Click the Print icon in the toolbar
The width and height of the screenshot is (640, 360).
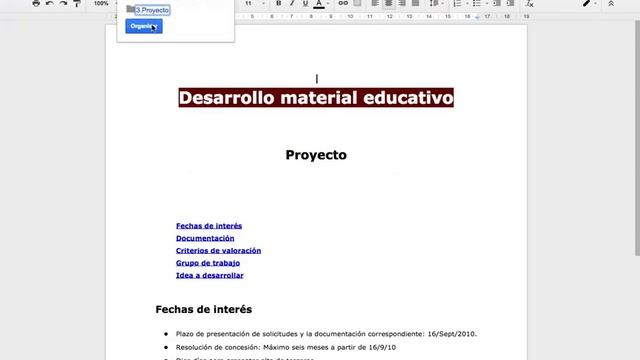coord(36,3)
